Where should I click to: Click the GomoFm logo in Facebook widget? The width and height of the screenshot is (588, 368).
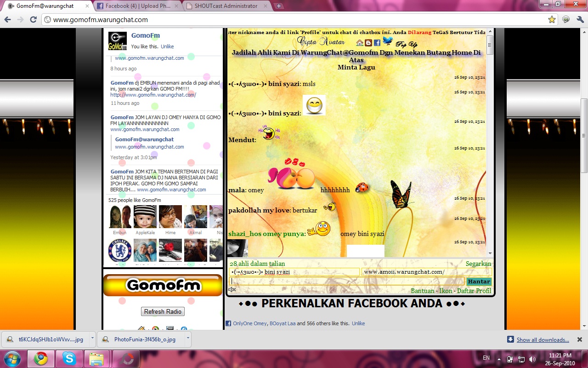click(x=118, y=41)
